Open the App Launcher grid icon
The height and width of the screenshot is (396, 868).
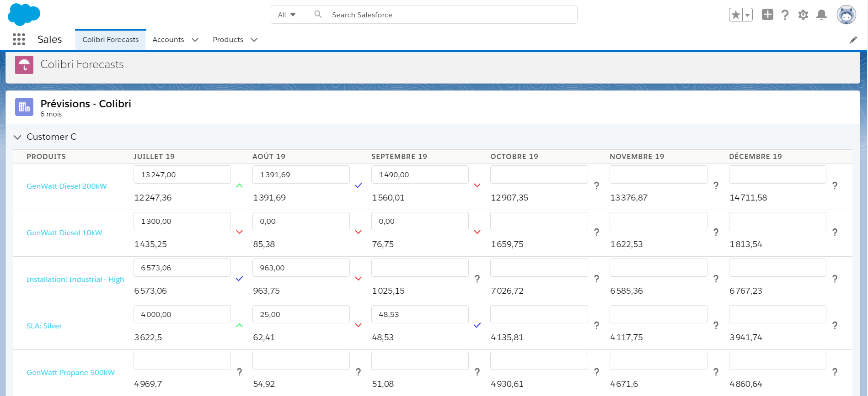pyautogui.click(x=19, y=40)
